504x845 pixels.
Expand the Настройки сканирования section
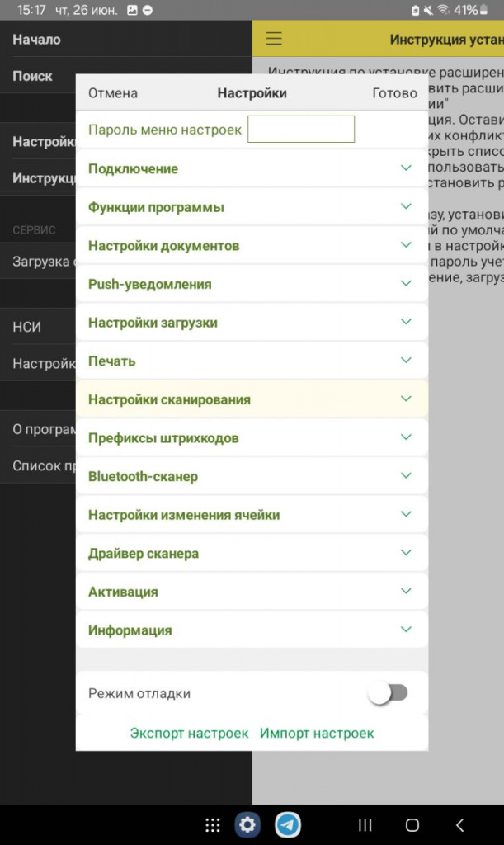click(x=252, y=399)
